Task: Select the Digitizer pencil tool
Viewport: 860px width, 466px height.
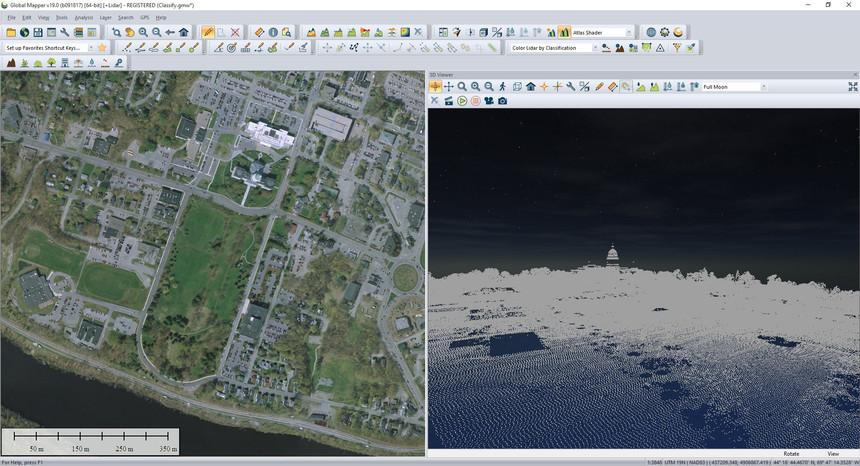Action: coord(208,32)
